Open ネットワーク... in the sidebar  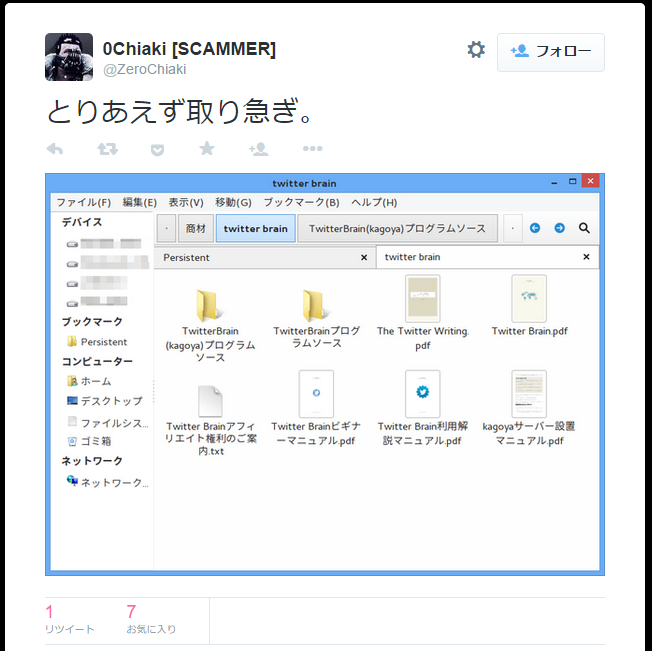[108, 482]
